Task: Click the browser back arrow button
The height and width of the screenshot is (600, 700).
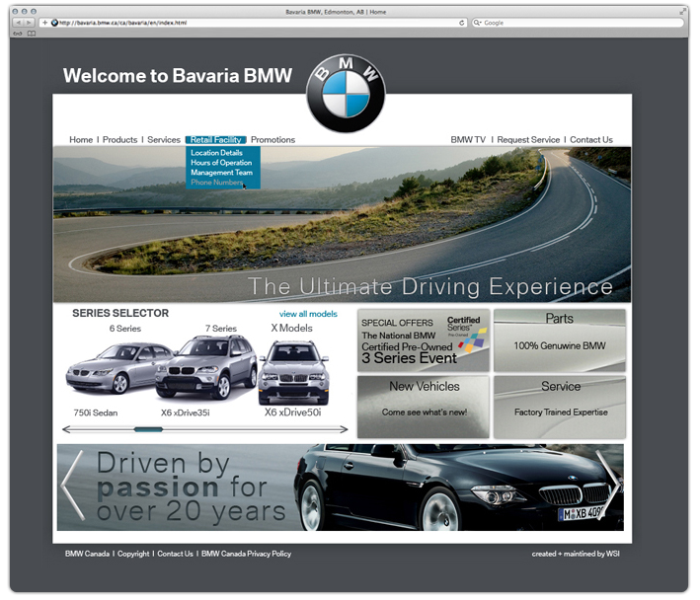Action: (19, 23)
